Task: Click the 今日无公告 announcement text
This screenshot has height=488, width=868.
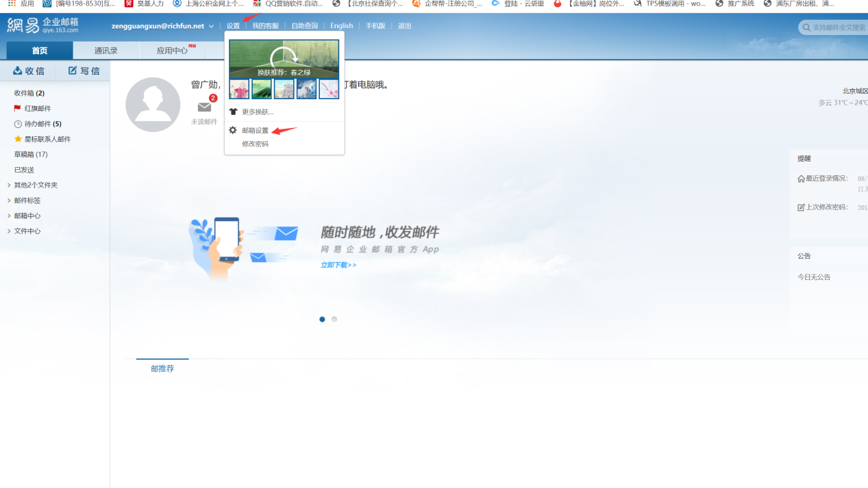Action: (814, 277)
